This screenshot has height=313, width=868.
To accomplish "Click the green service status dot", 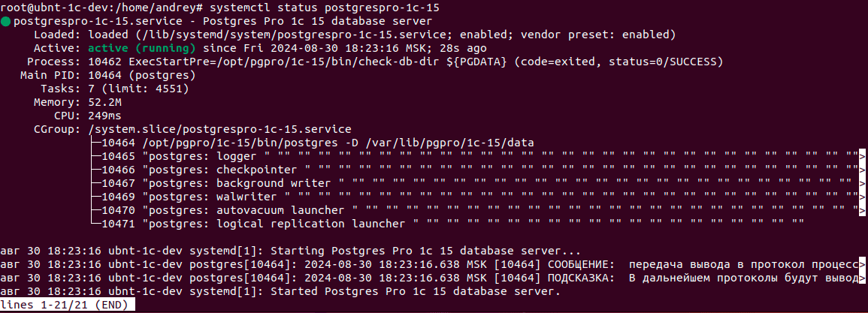I will 6,21.
